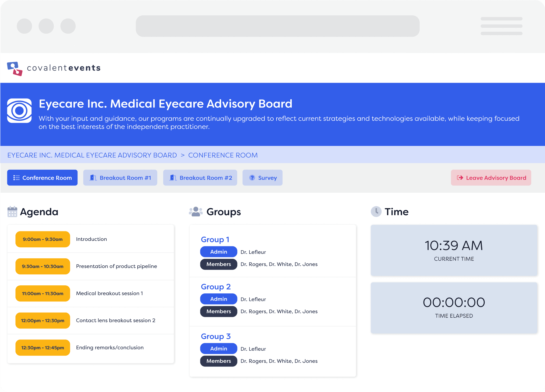Click the Eyecare Inc. breadcrumb link
The image size is (545, 392).
coord(92,155)
